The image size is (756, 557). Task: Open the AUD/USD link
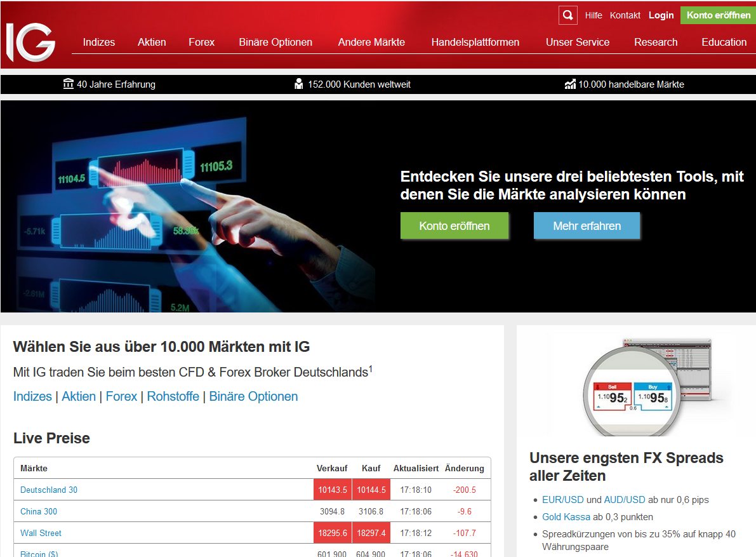[x=625, y=500]
